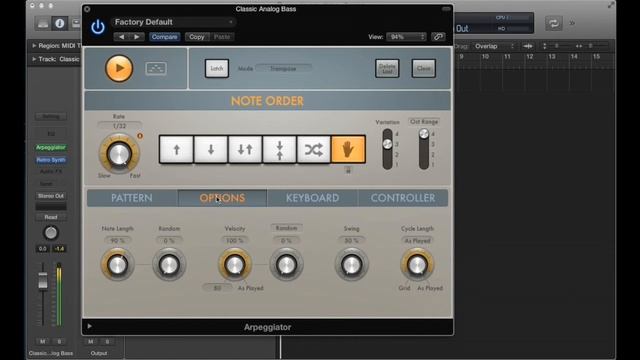Click the Variation slider handle
The height and width of the screenshot is (360, 640).
tap(387, 144)
